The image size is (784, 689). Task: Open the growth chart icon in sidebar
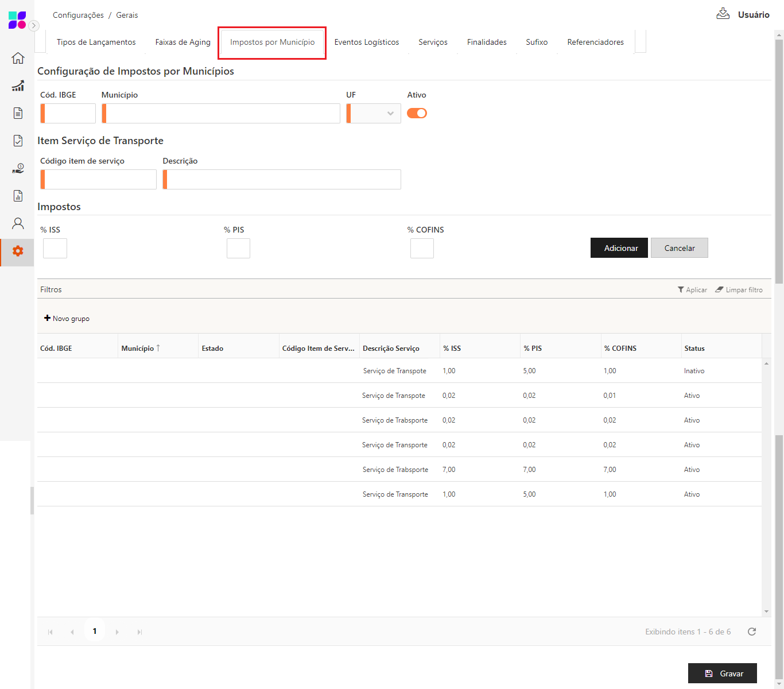pyautogui.click(x=18, y=86)
